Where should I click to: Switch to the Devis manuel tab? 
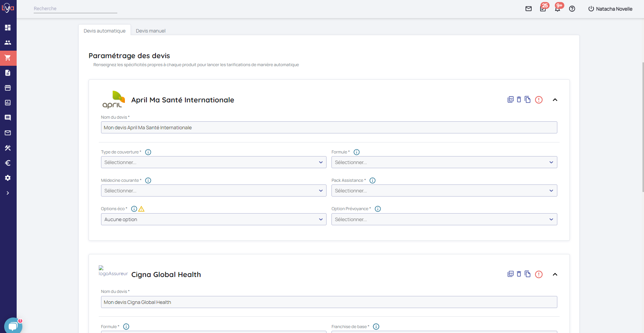(x=151, y=31)
